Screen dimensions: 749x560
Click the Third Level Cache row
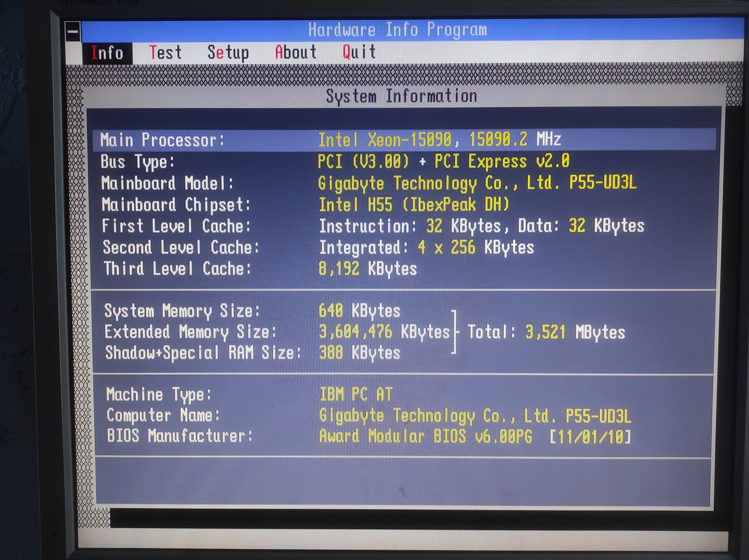point(404,269)
